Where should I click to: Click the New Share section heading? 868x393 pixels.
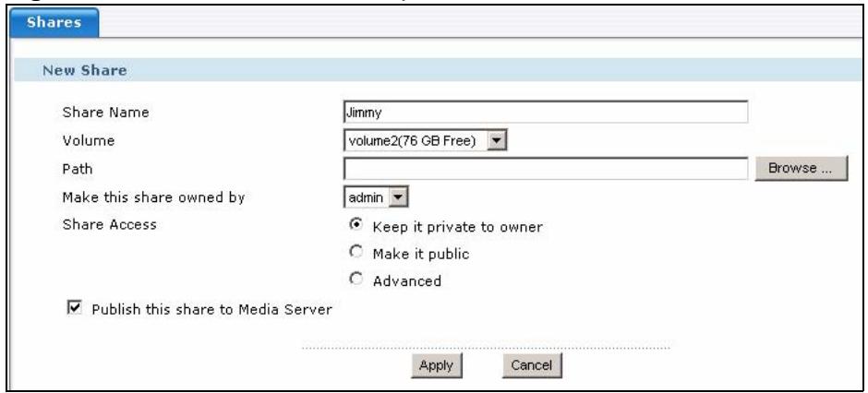coord(85,70)
